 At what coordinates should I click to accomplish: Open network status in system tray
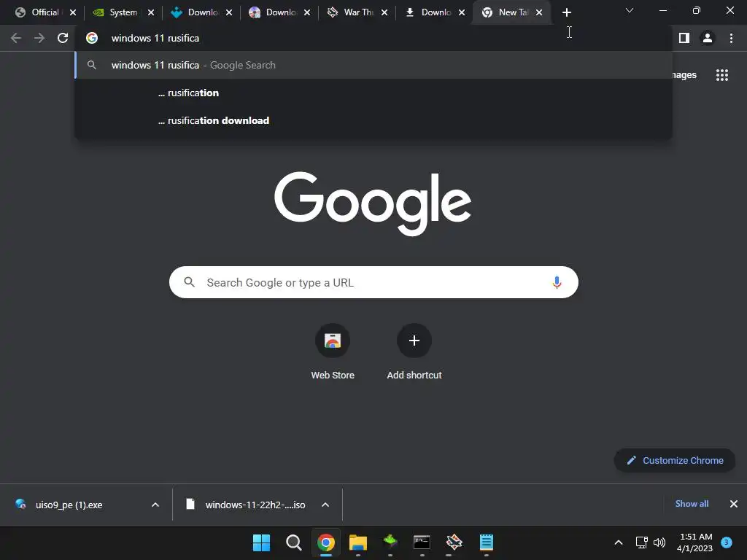pos(641,542)
